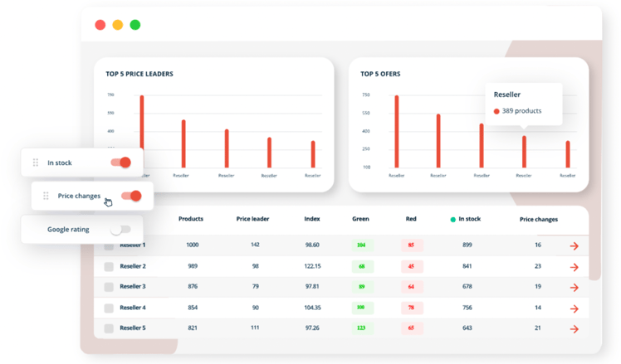The image size is (621, 364).
Task: Click the green In stock status dot
Action: click(x=452, y=220)
